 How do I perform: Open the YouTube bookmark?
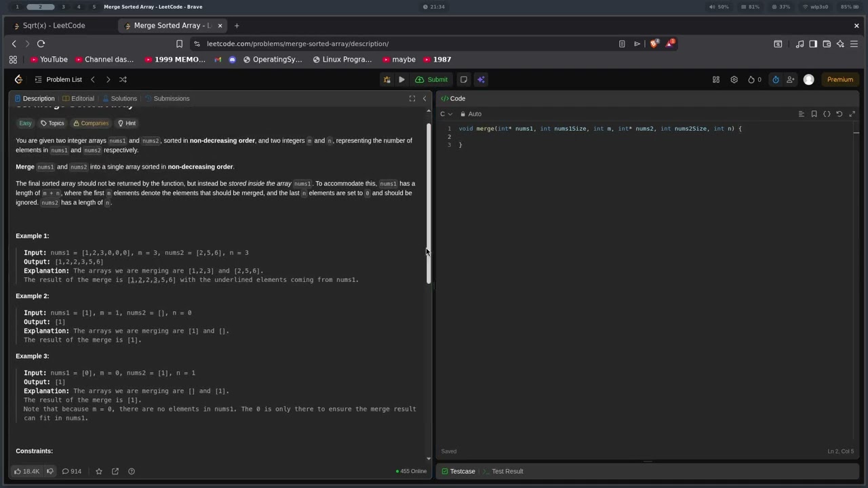tap(49, 60)
